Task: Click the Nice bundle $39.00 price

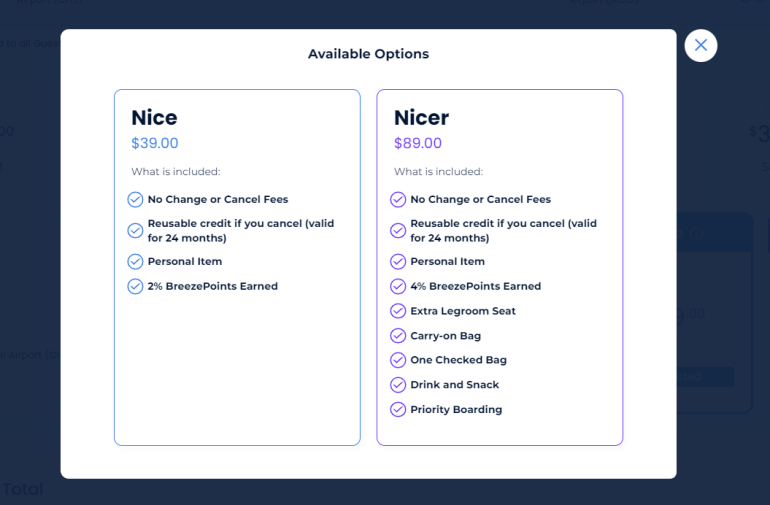Action: click(x=155, y=143)
